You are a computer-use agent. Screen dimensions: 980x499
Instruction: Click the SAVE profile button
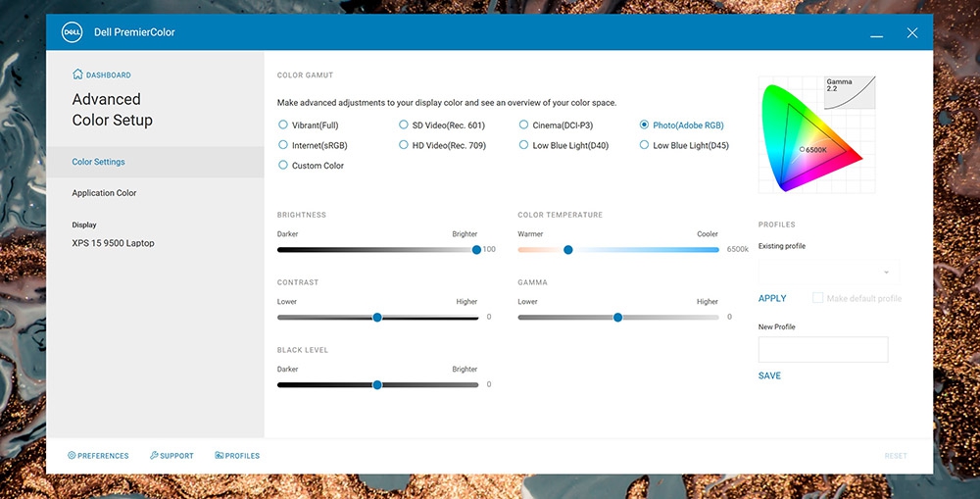769,375
